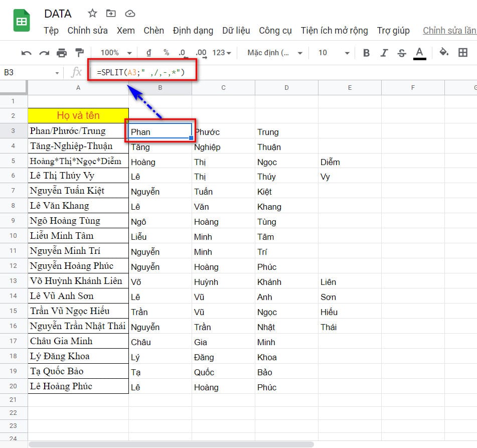Open the fill color bucket picker
477x448 pixels.
[444, 53]
